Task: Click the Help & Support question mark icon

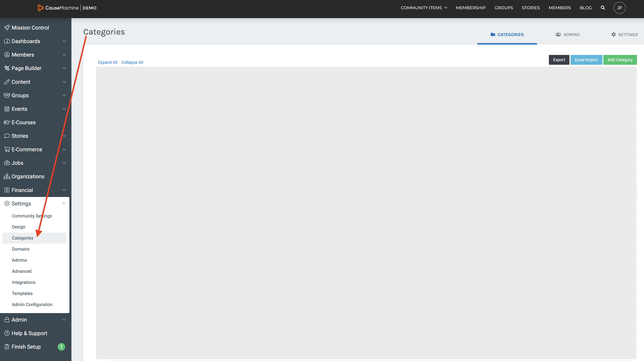Action: point(7,333)
